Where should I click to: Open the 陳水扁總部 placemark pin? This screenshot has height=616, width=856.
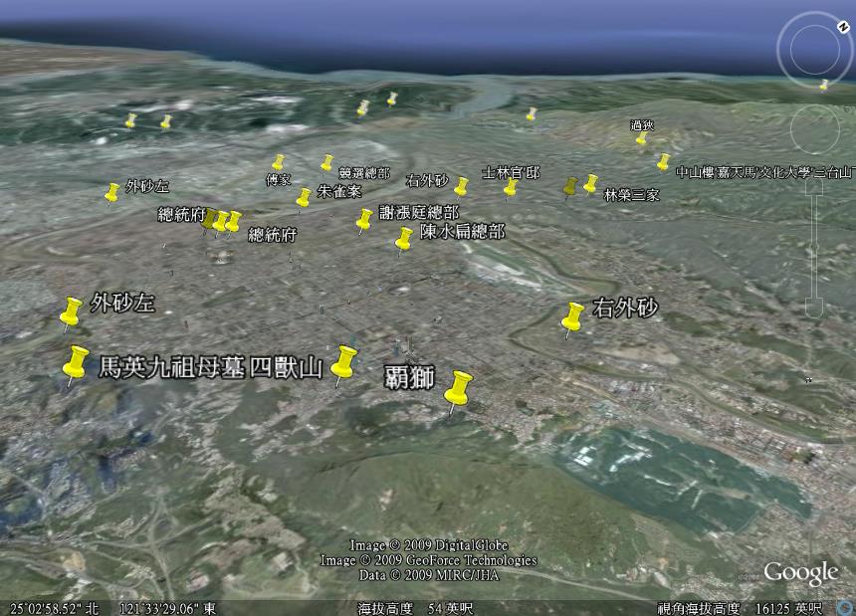point(403,239)
